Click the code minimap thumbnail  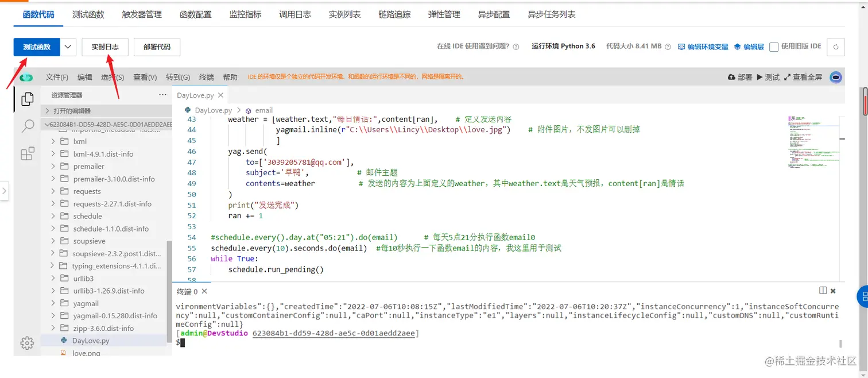pyautogui.click(x=812, y=142)
